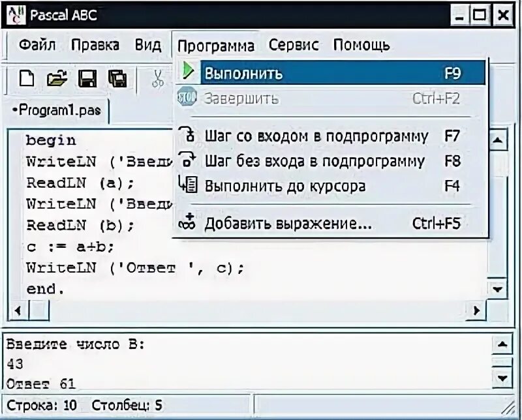Click output panel scrollbar down arrow
Screen dimensions: 522x420
[501, 378]
